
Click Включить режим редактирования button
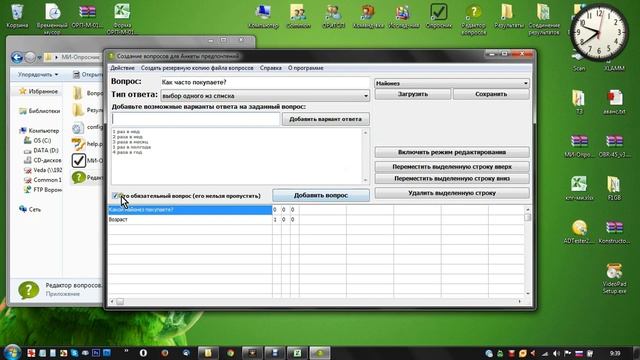(x=452, y=152)
